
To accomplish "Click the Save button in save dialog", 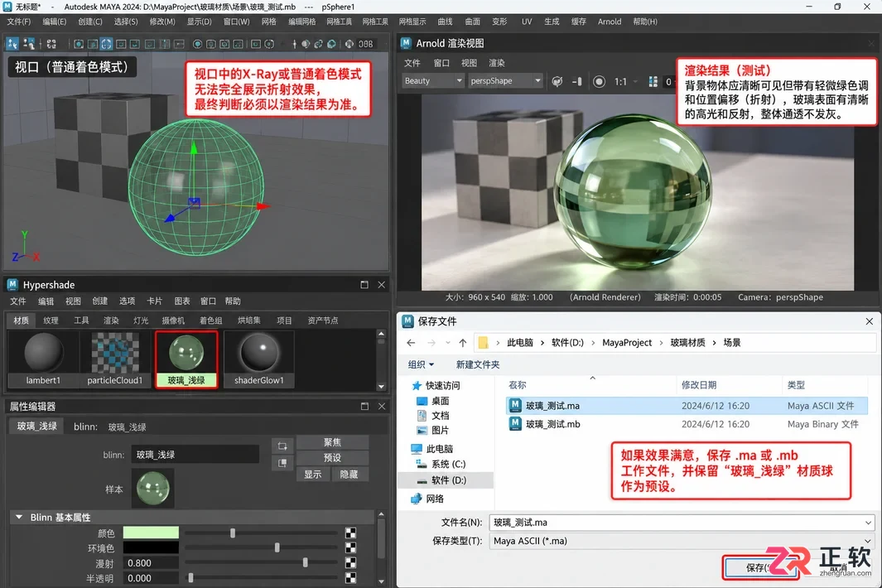I will [x=760, y=568].
